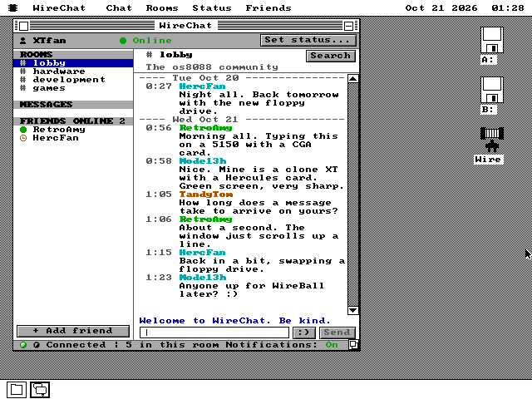Click Mode13h's name at 0:58
Viewport: 532px width, 399px height.
click(x=203, y=160)
